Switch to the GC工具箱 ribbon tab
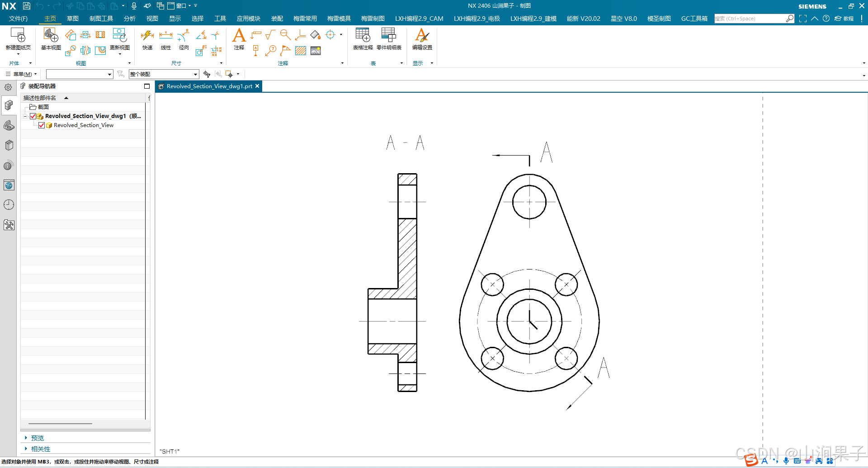The image size is (868, 468). [694, 19]
